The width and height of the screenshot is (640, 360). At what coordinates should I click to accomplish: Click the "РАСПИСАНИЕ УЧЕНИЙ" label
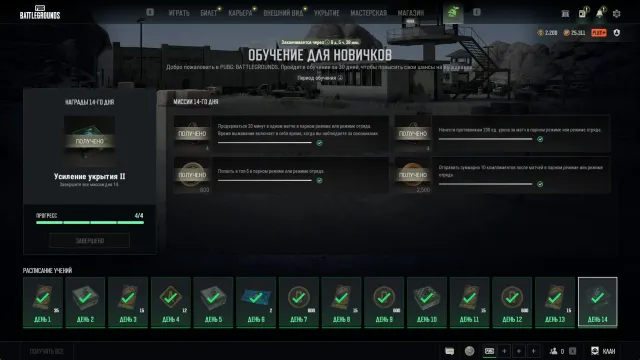tap(47, 271)
